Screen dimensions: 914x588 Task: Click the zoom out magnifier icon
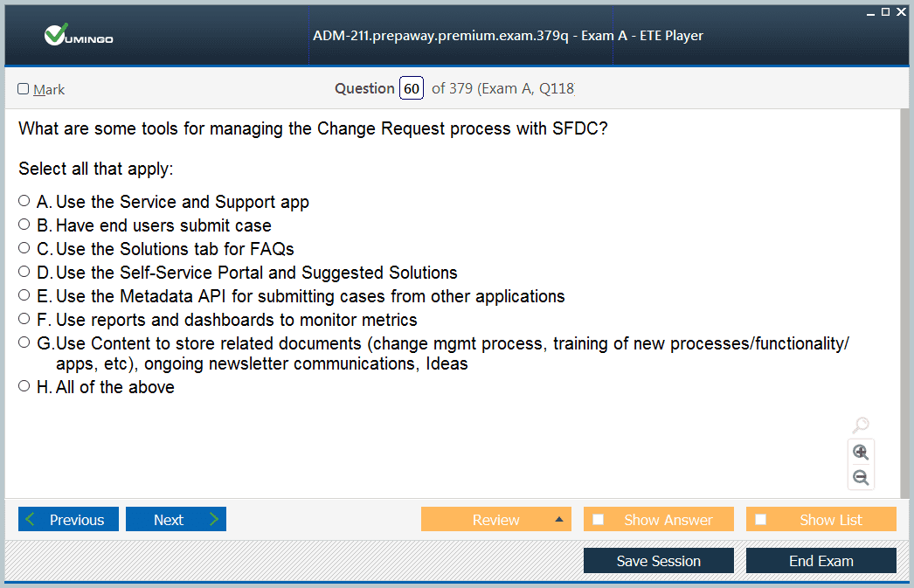click(x=861, y=478)
